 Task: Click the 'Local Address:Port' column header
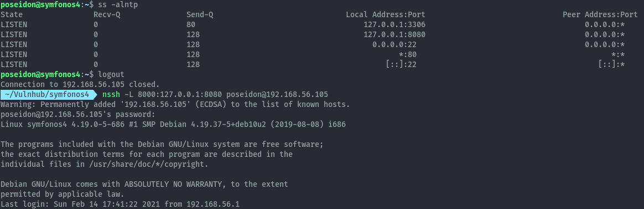[x=385, y=15]
